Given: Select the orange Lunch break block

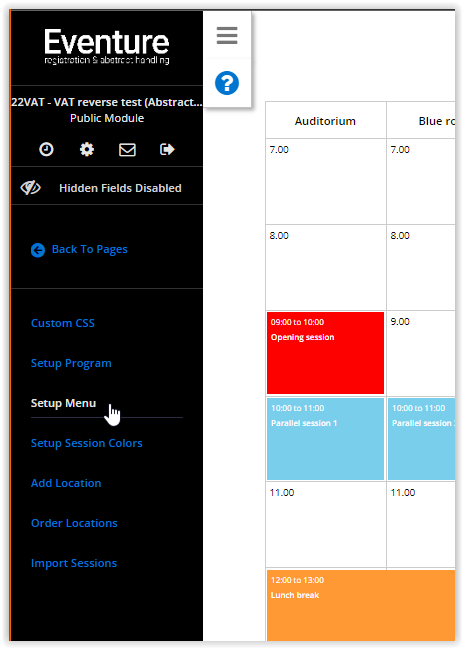Looking at the screenshot, I should tap(361, 605).
